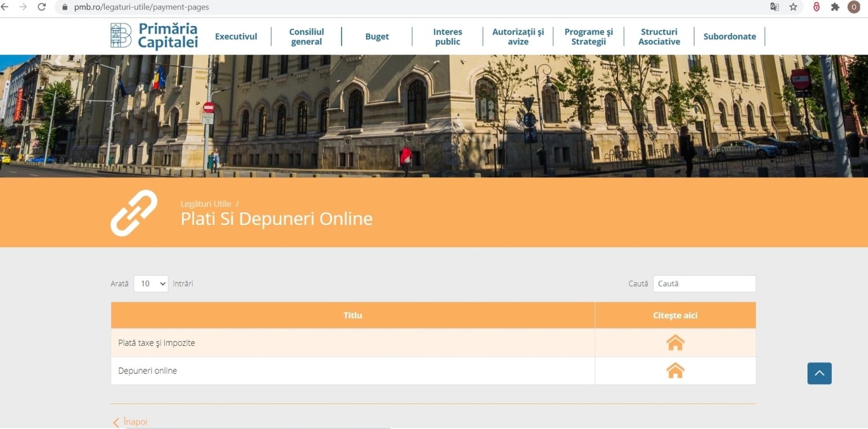Viewport: 868px width, 429px height.
Task: Open the Autorizaţii şi avize menu
Action: (517, 36)
